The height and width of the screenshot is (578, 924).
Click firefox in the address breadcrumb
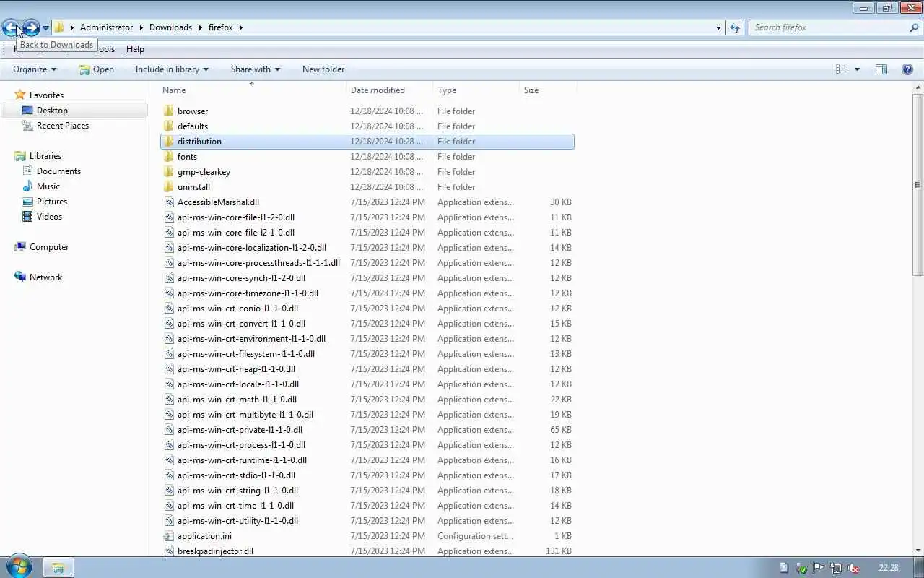(x=220, y=27)
